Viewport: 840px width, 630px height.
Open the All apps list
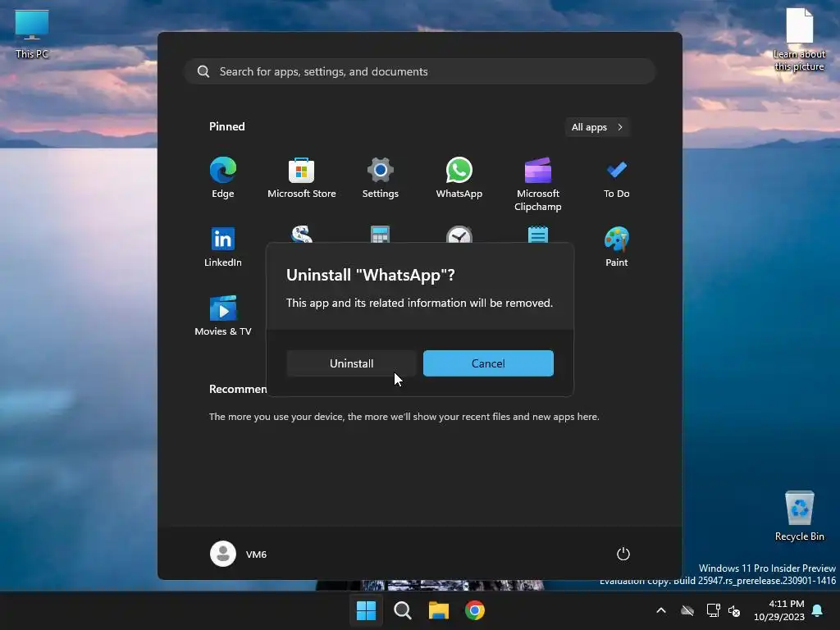point(597,127)
